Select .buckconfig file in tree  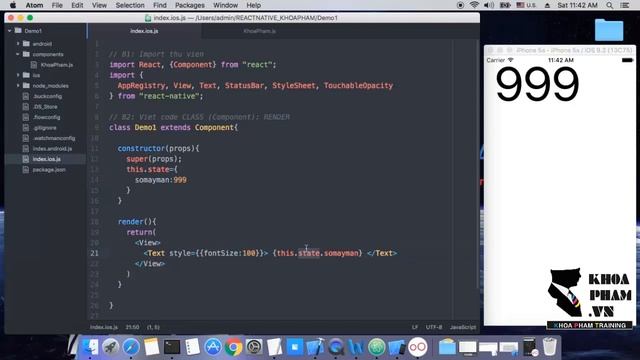(x=47, y=96)
